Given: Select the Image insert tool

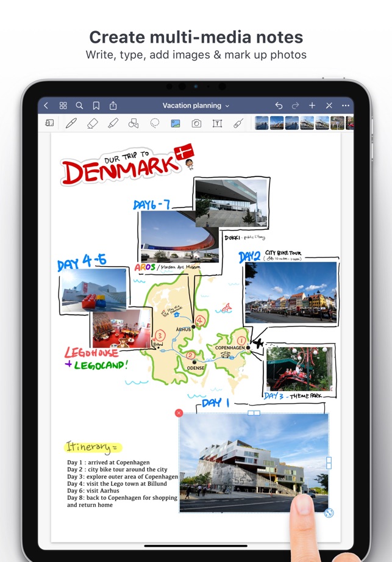Looking at the screenshot, I should pos(176,124).
